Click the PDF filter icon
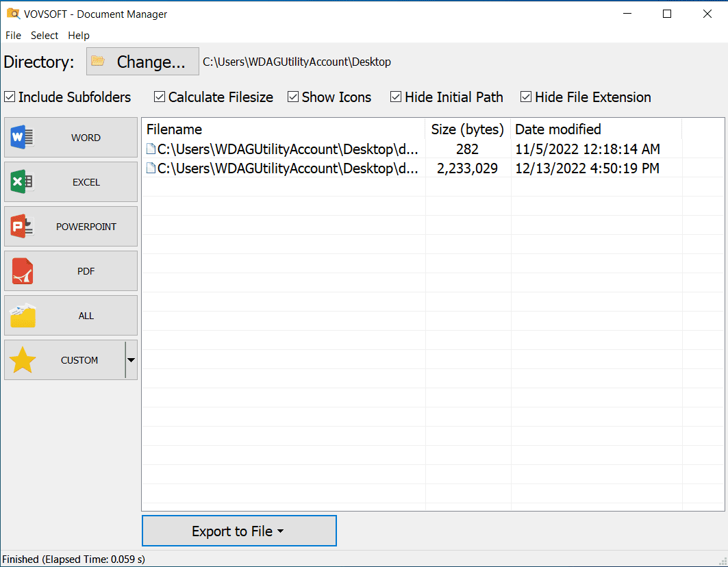This screenshot has height=567, width=728. pyautogui.click(x=23, y=271)
